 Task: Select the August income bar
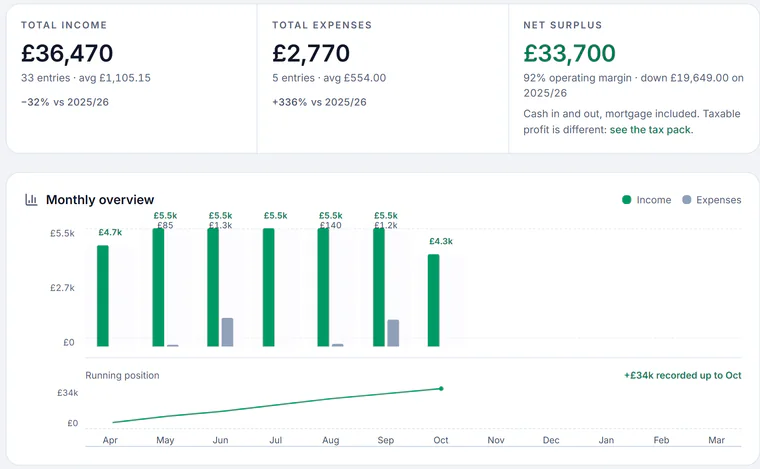[323, 287]
